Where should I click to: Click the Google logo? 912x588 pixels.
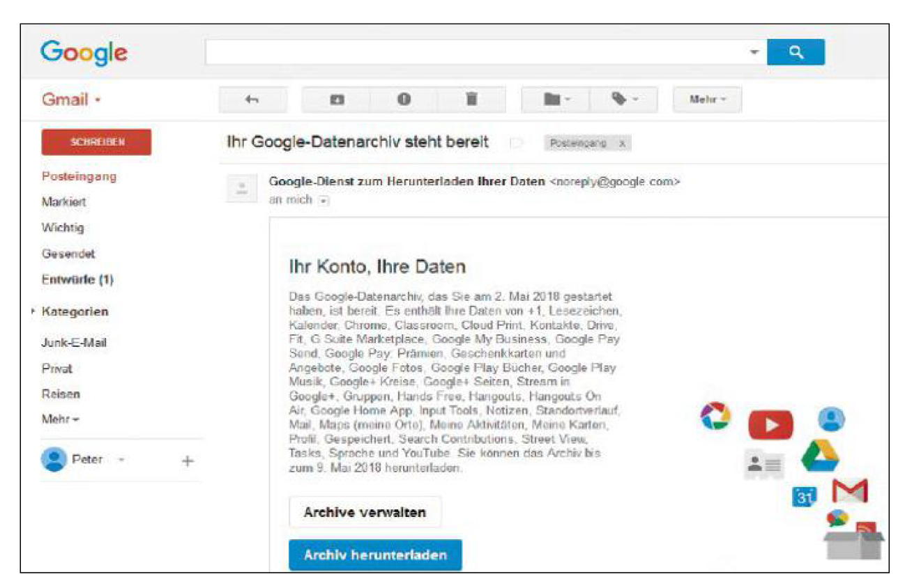(84, 53)
